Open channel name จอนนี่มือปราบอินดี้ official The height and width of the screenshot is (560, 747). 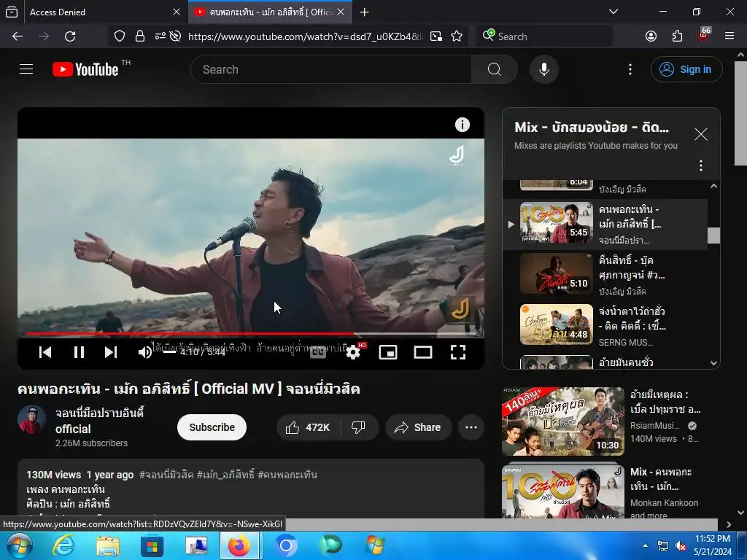point(99,421)
